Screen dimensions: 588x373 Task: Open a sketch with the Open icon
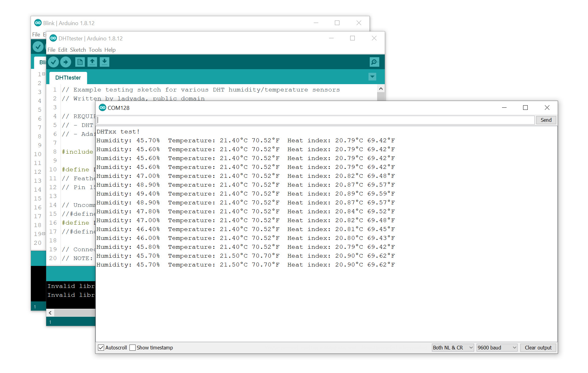[x=92, y=62]
